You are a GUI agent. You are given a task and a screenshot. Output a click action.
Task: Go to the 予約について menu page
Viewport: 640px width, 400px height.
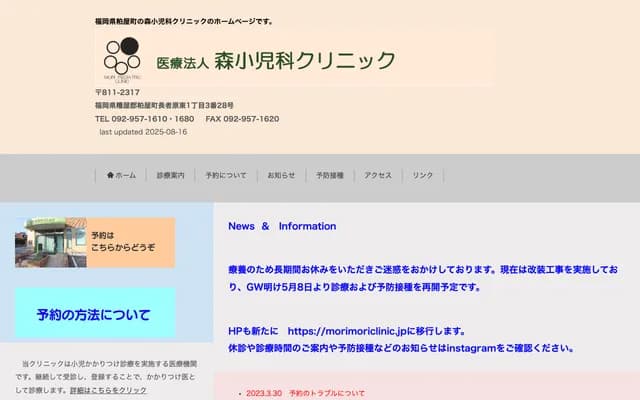226,175
